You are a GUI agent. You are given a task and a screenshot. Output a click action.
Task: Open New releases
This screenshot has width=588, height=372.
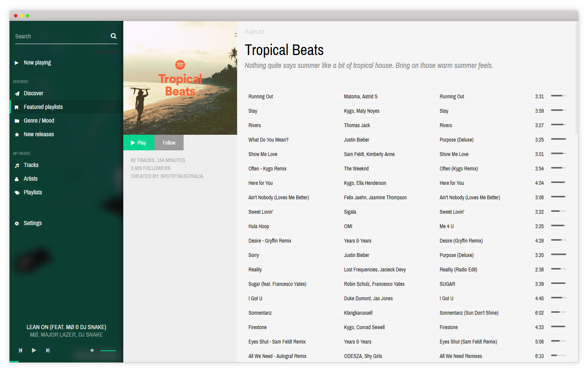click(39, 134)
